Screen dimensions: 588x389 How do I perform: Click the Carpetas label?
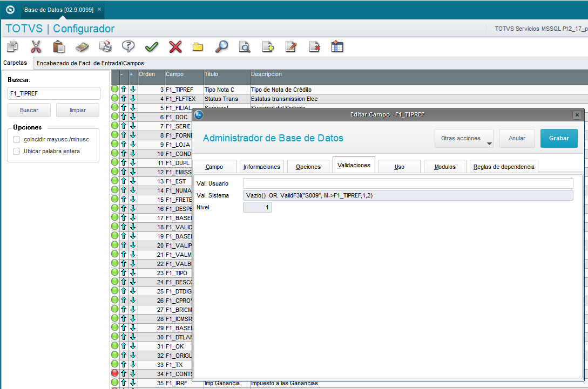pos(15,63)
